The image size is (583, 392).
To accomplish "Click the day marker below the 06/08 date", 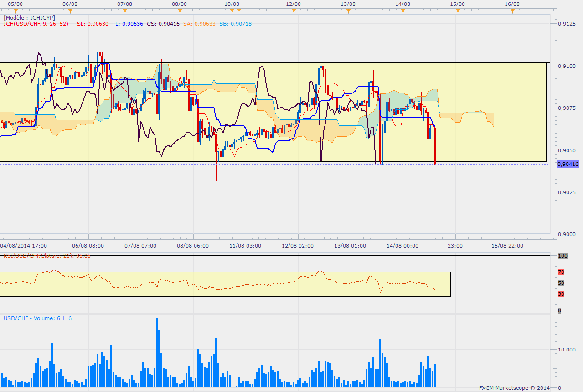I will point(70,11).
